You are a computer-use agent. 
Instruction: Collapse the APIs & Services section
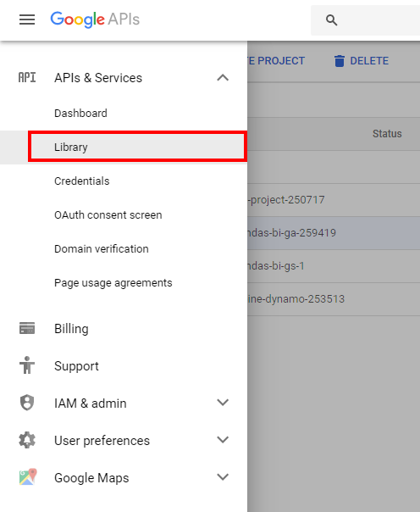pyautogui.click(x=223, y=78)
